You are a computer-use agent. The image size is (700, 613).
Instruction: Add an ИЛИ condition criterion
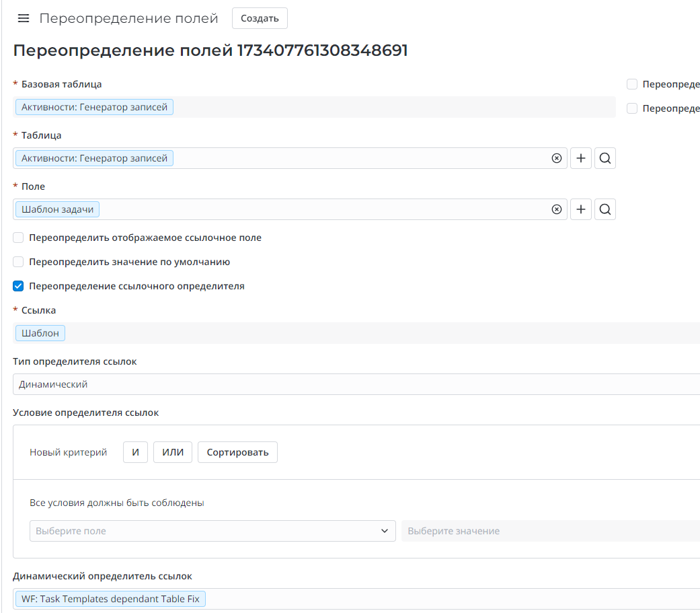tap(173, 452)
